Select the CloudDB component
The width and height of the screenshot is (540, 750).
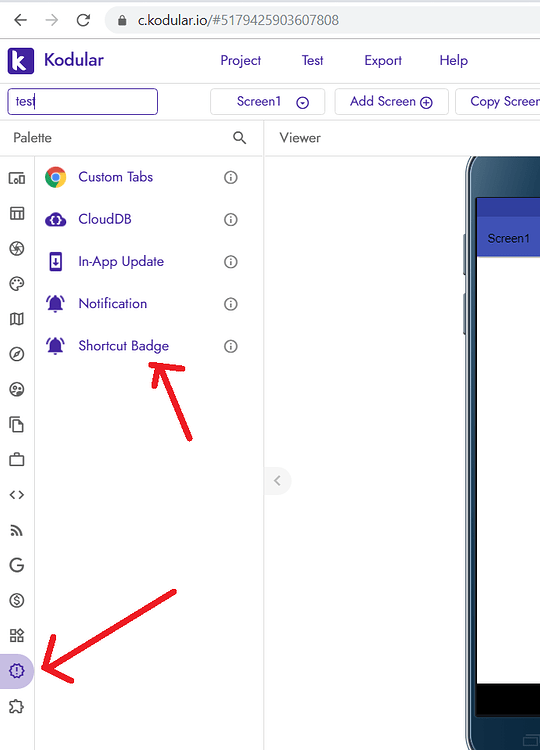click(x=105, y=219)
